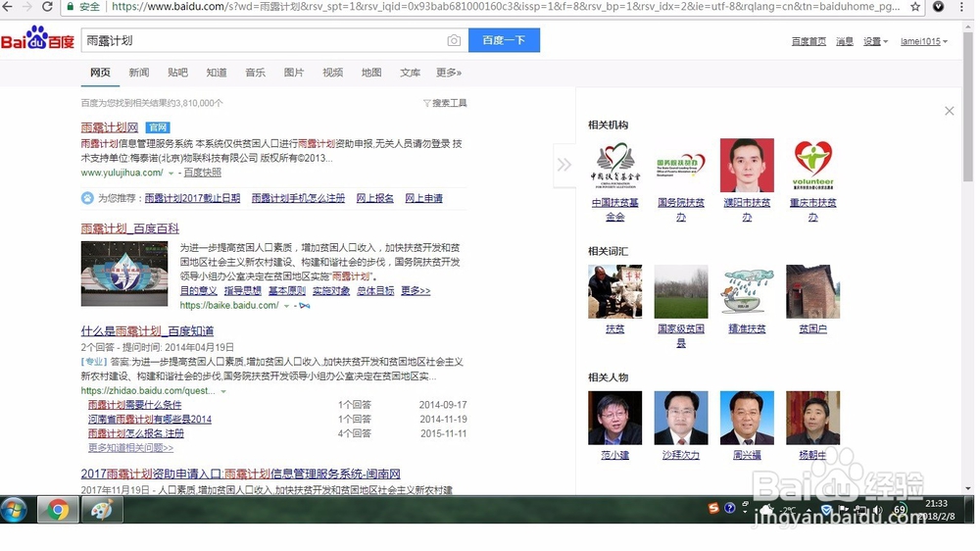Click the help tray icon
This screenshot has width=980, height=551.
pos(729,508)
